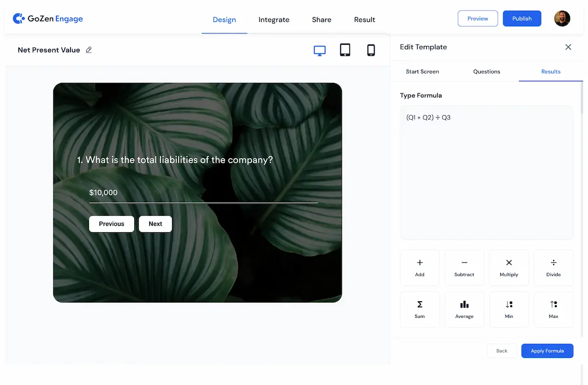Switch to desktop preview mode
This screenshot has height=385, width=588.
(x=319, y=50)
